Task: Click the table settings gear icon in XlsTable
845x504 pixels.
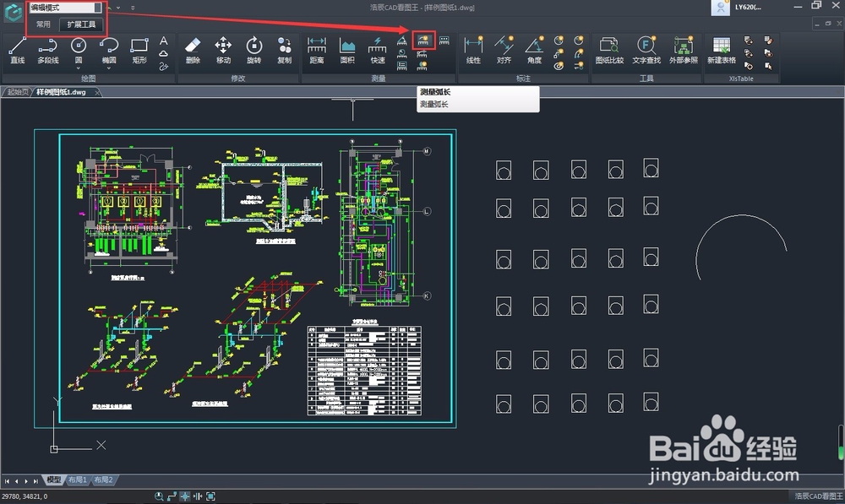Action: point(749,66)
